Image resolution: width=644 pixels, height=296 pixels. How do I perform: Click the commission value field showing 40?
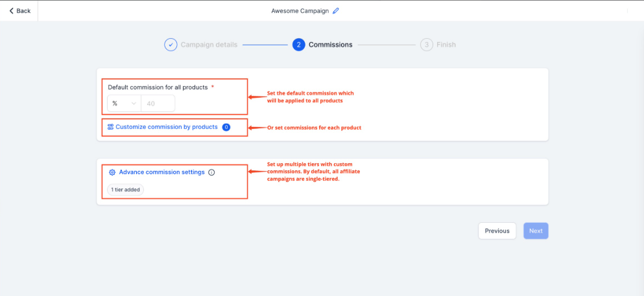pyautogui.click(x=158, y=104)
